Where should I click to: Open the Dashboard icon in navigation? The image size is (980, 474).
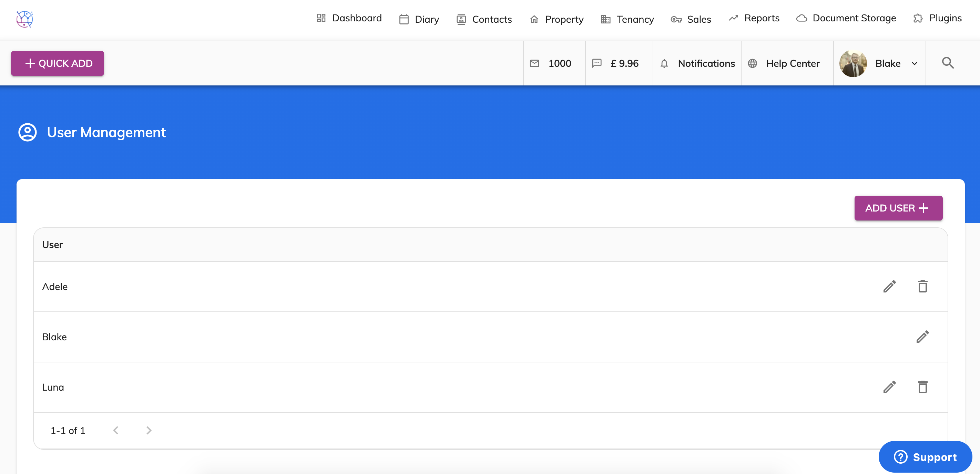pyautogui.click(x=321, y=18)
